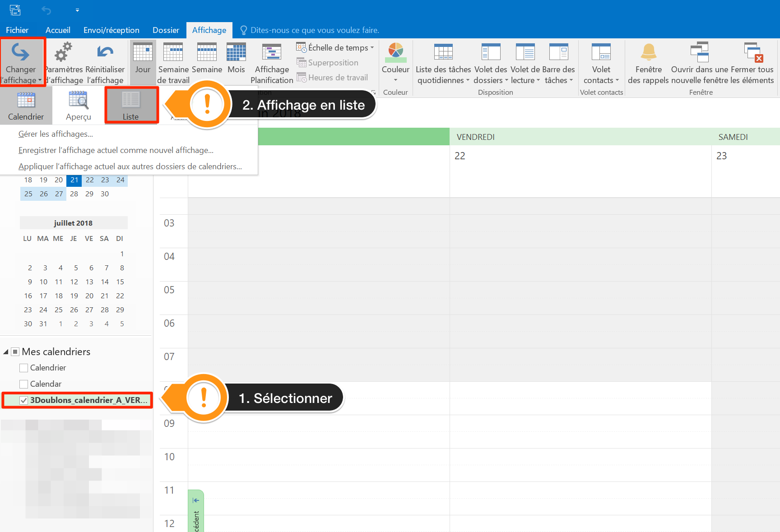Click Gérer les affichages menu entry
The width and height of the screenshot is (780, 532).
tap(56, 134)
